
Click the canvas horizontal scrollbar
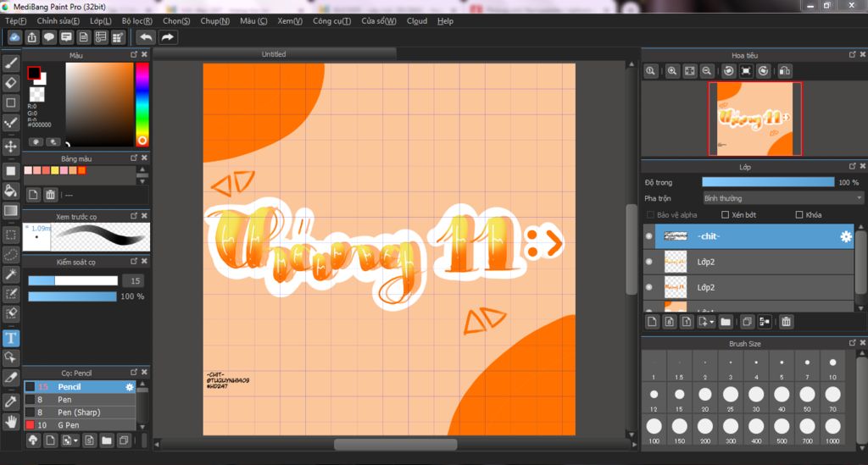click(395, 445)
